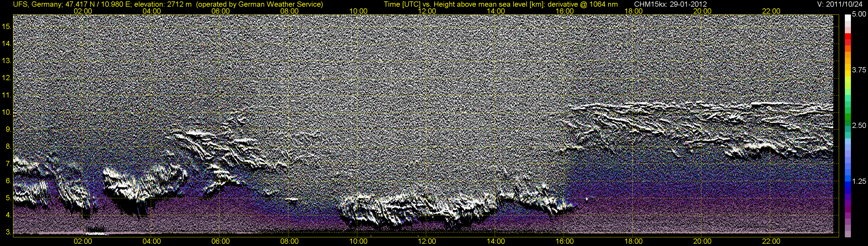Pick the bright blue segment of the color bar

pyautogui.click(x=847, y=179)
